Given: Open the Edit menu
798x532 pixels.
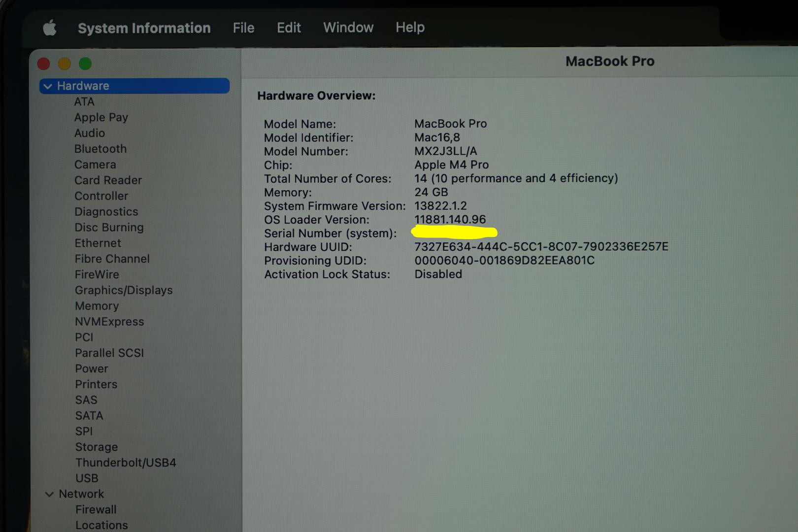Looking at the screenshot, I should [289, 28].
